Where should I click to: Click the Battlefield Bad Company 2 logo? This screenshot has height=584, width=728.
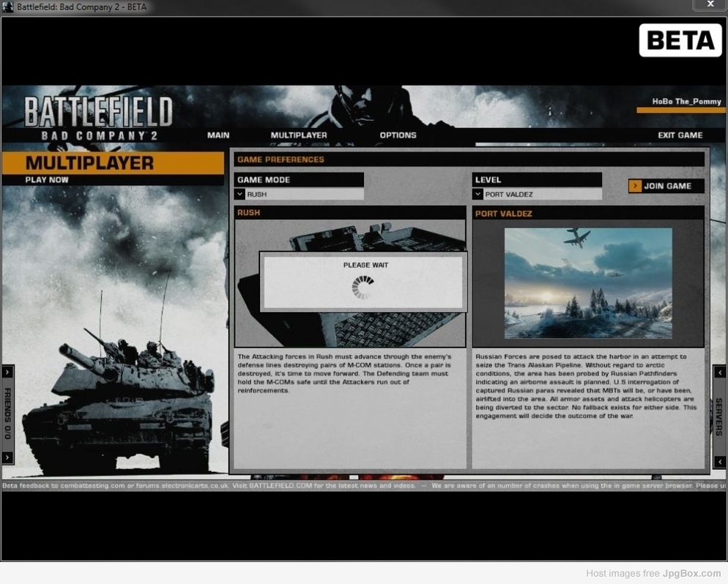98,118
